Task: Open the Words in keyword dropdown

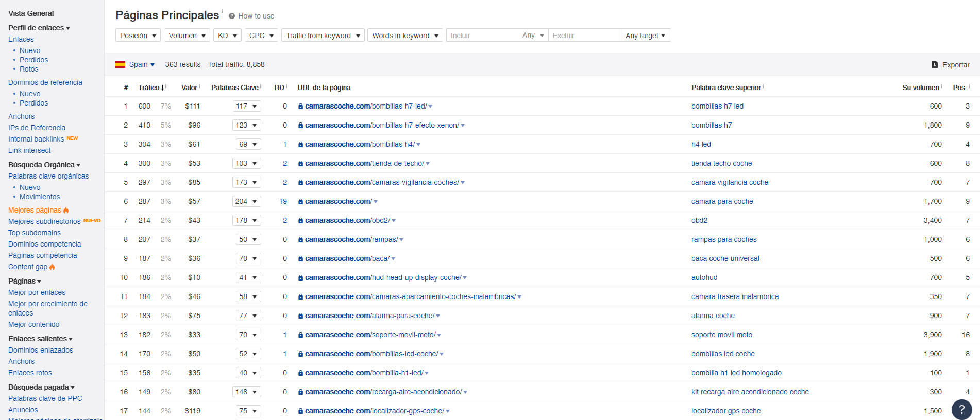Action: click(x=405, y=36)
